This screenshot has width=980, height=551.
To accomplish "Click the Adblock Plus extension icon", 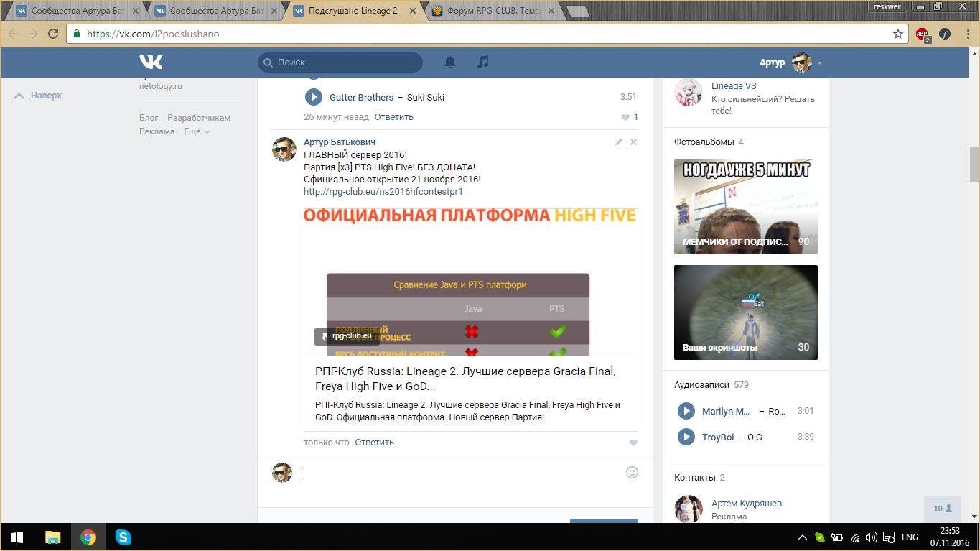I will coord(923,34).
